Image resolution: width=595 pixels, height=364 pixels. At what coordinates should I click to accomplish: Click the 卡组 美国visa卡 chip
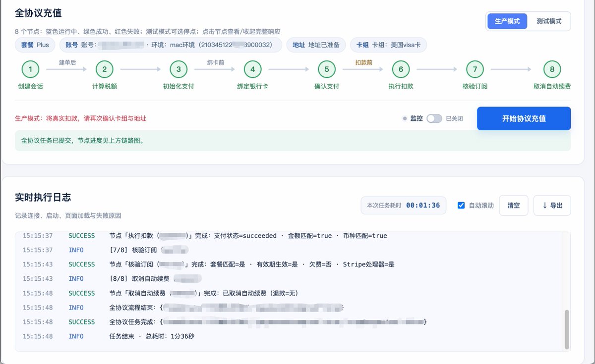388,45
